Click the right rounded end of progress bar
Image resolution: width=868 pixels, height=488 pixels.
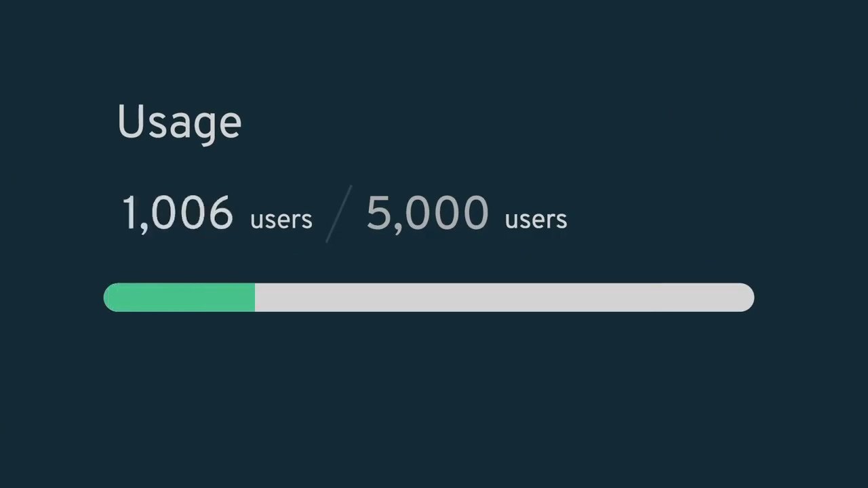click(x=747, y=298)
